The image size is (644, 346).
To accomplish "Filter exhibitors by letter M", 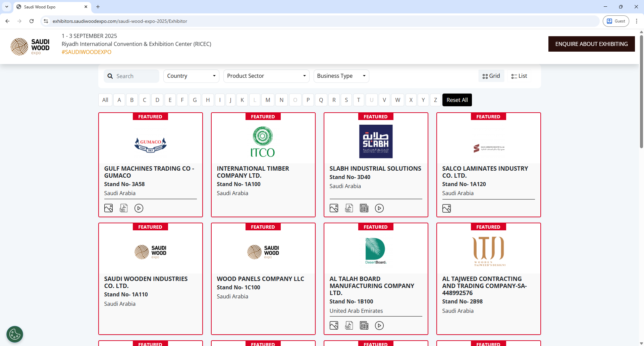I will pos(268,100).
